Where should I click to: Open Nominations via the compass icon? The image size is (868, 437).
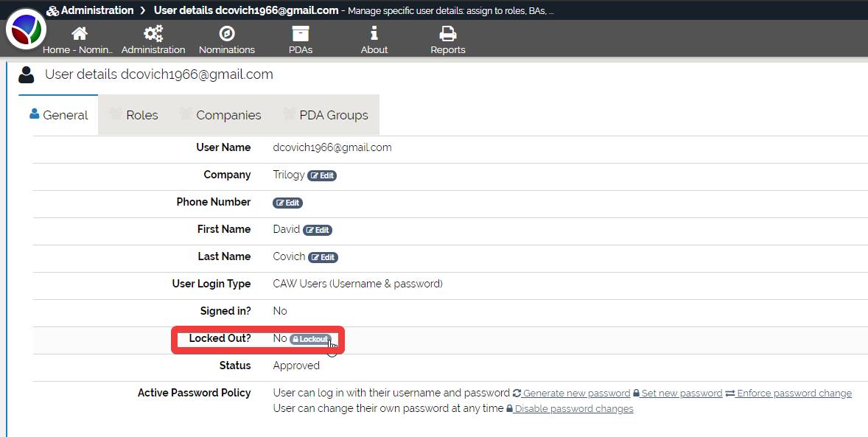click(227, 34)
